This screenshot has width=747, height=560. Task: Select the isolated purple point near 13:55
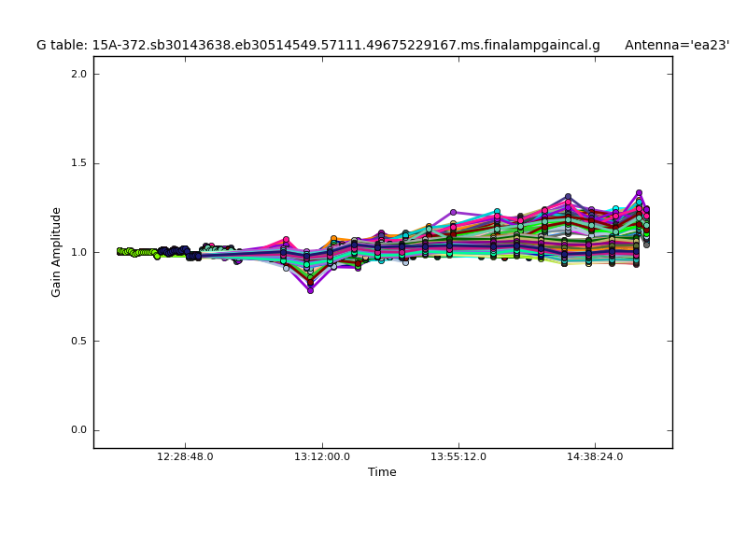pos(453,213)
